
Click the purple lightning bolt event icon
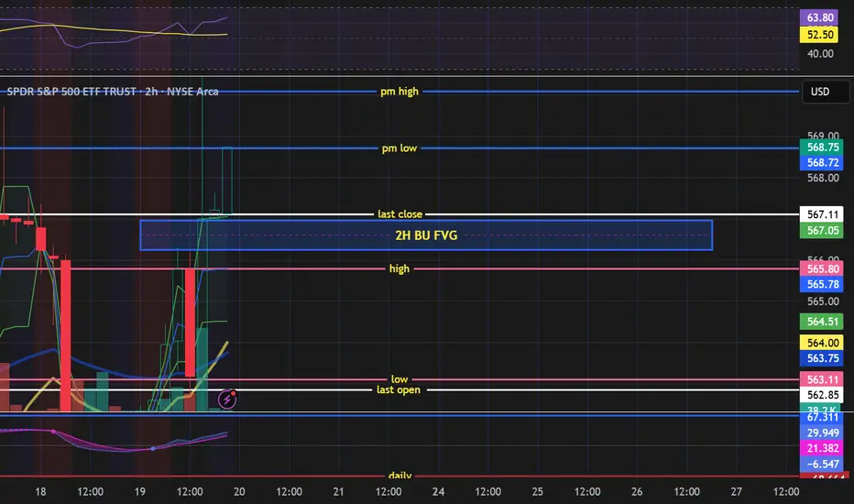click(227, 400)
